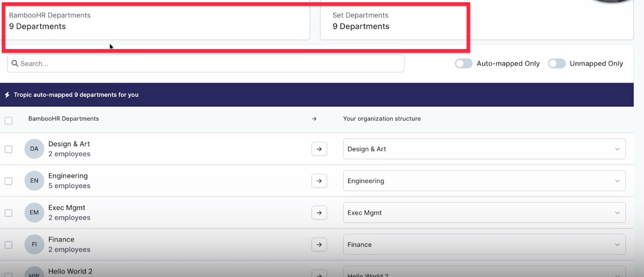Click the search magnifier icon

15,63
